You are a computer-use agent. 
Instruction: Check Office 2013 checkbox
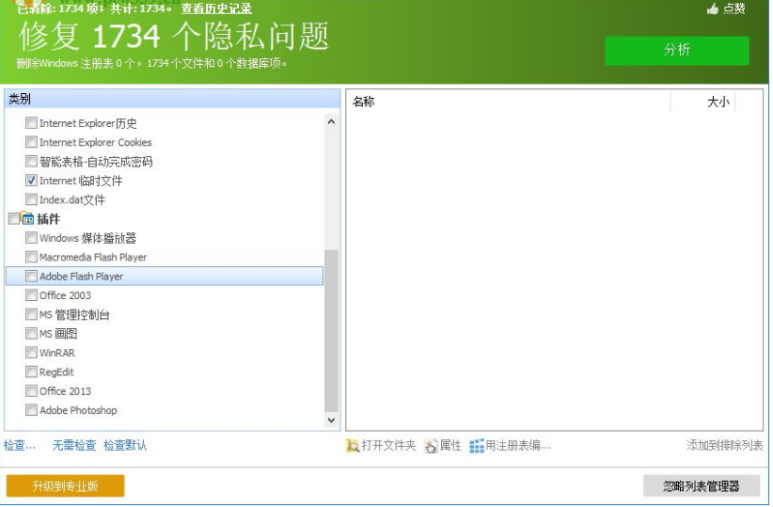(31, 391)
